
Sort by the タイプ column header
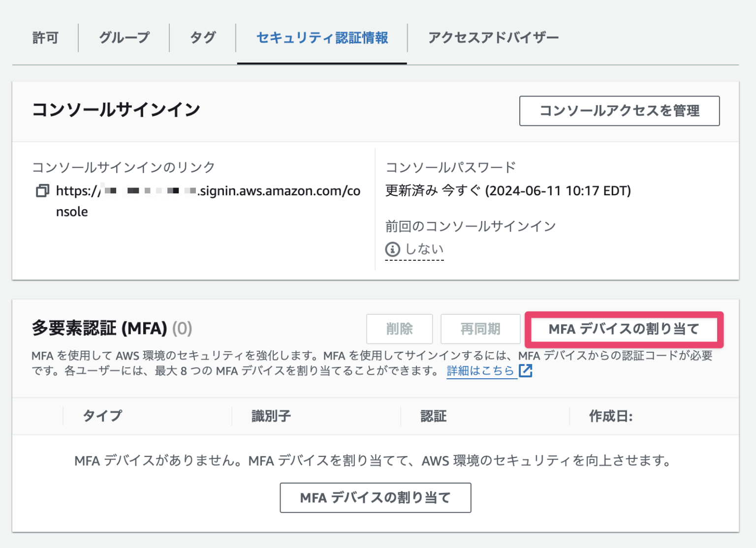coord(102,416)
